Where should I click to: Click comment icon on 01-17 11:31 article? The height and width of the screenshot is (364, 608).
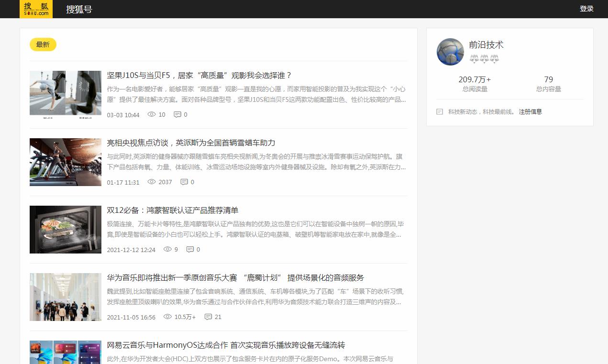click(184, 182)
